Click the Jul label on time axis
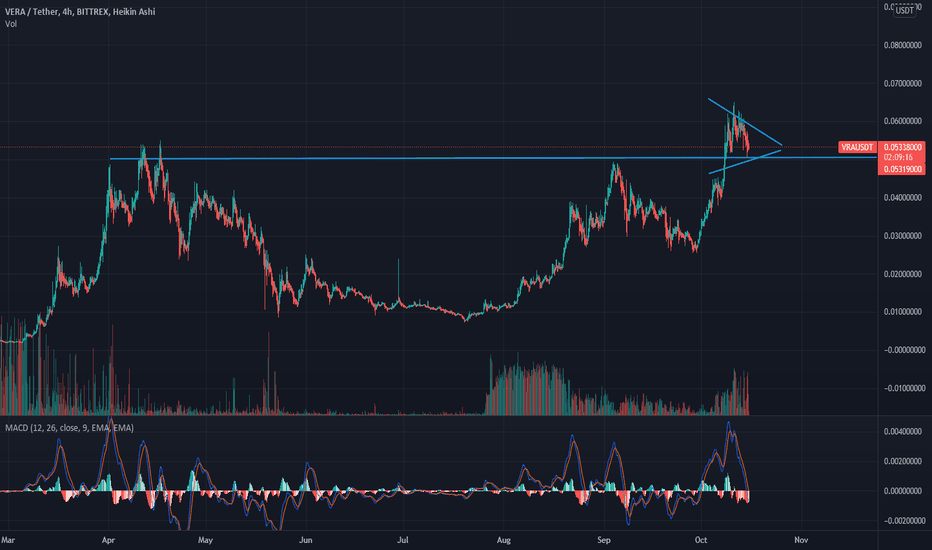 (402, 540)
